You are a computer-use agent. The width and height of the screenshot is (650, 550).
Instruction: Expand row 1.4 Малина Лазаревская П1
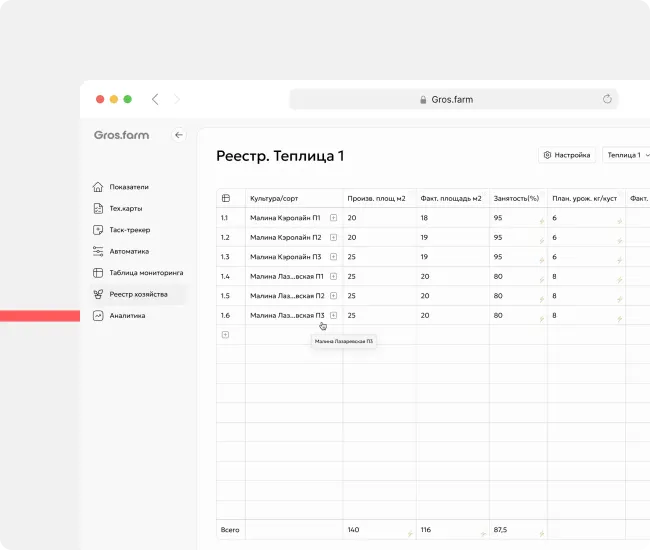pyautogui.click(x=333, y=276)
